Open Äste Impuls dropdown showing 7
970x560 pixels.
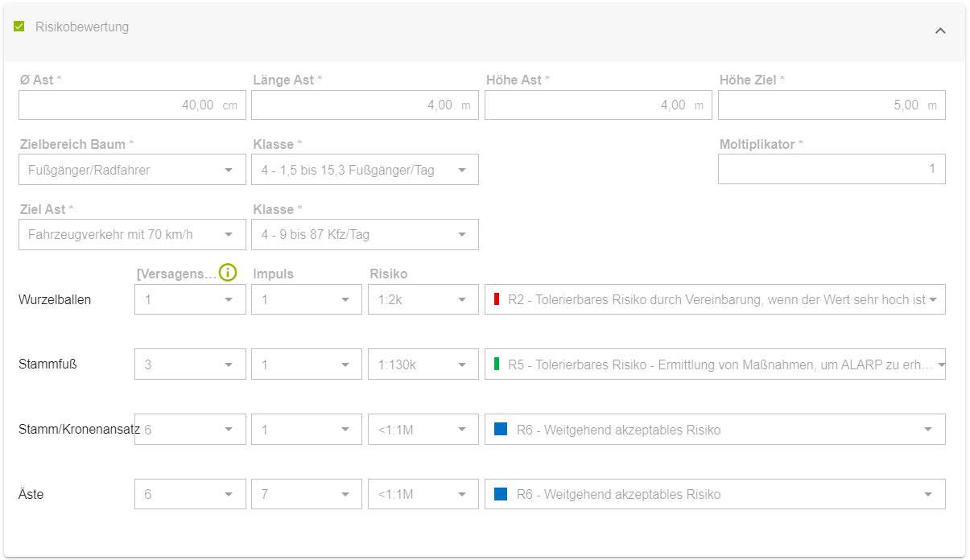(306, 494)
